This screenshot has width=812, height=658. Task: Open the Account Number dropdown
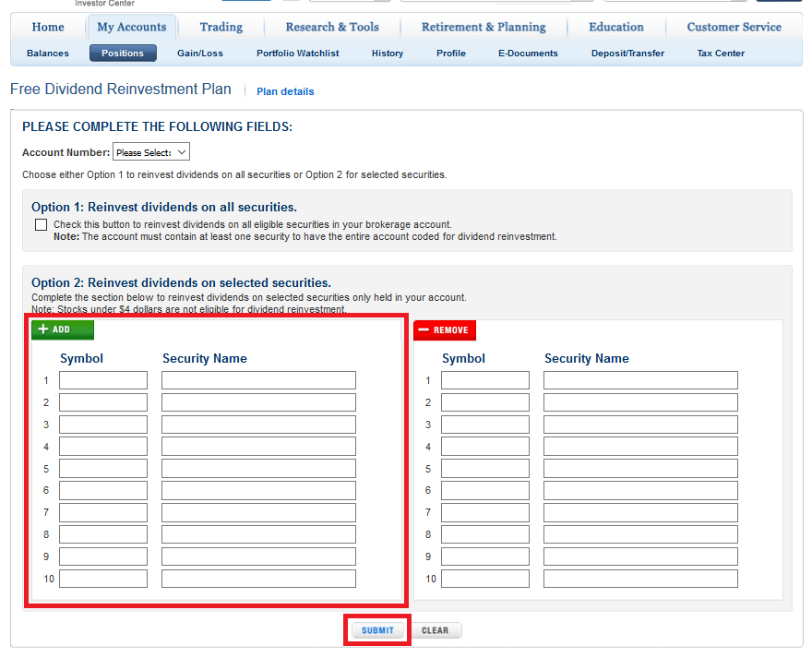pos(150,152)
